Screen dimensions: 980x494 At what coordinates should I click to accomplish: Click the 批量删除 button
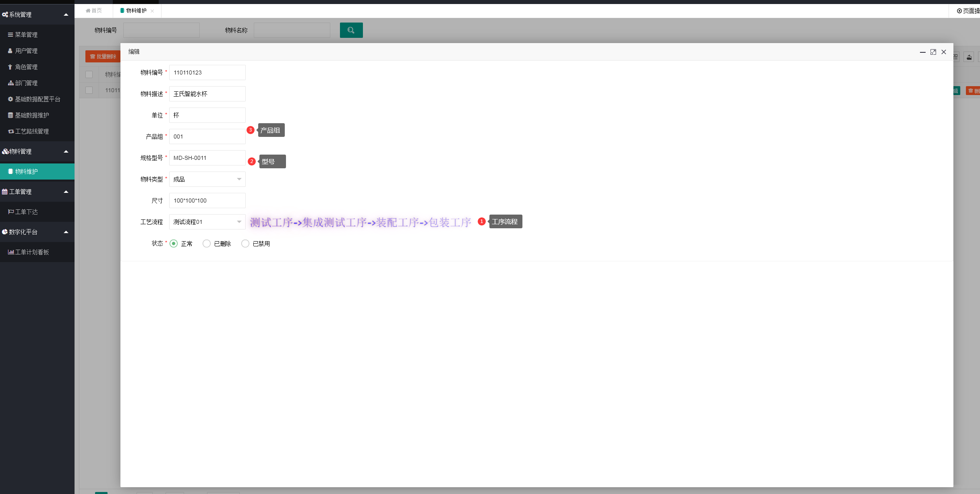click(103, 56)
